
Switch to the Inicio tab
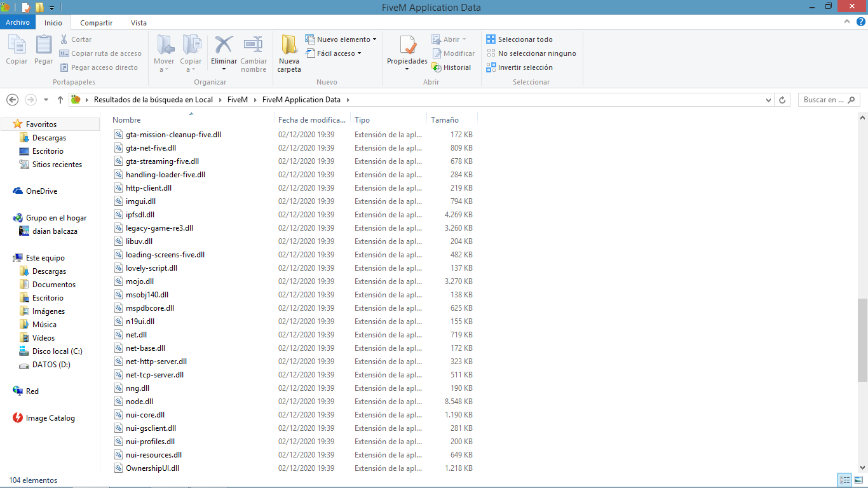53,22
